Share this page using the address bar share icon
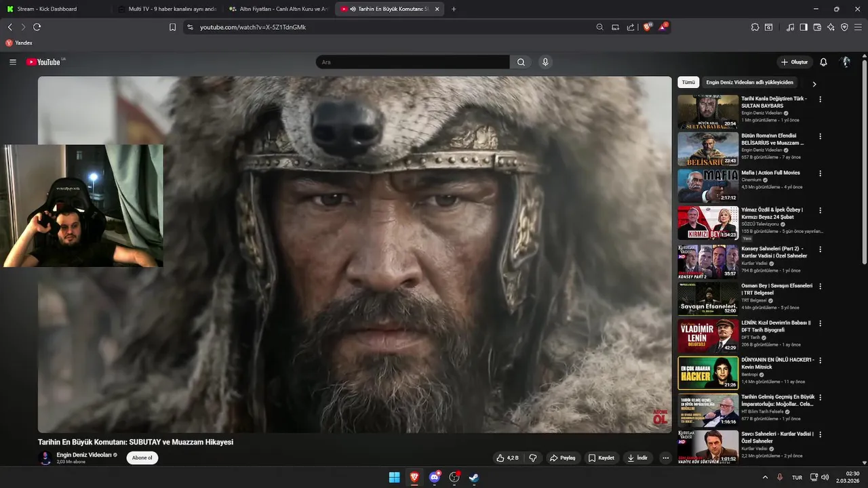This screenshot has width=868, height=488. click(x=631, y=27)
